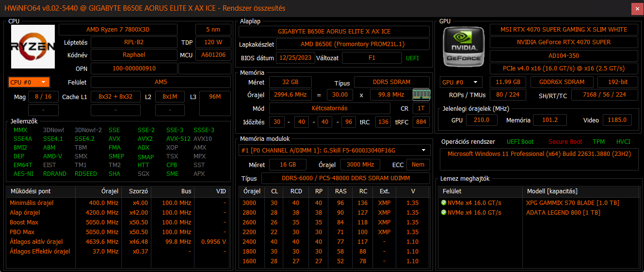The width and height of the screenshot is (644, 272).
Task: Click the Secure Boot status label
Action: tap(565, 142)
